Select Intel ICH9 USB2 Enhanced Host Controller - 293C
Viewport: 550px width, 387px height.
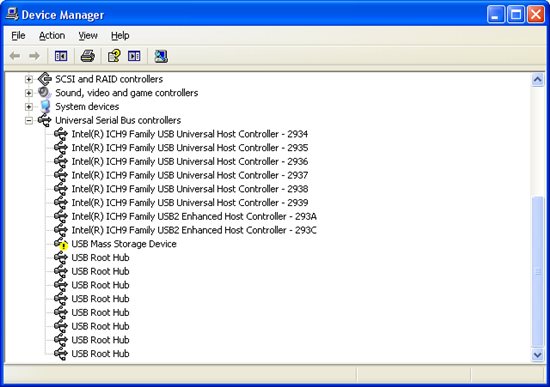[194, 230]
